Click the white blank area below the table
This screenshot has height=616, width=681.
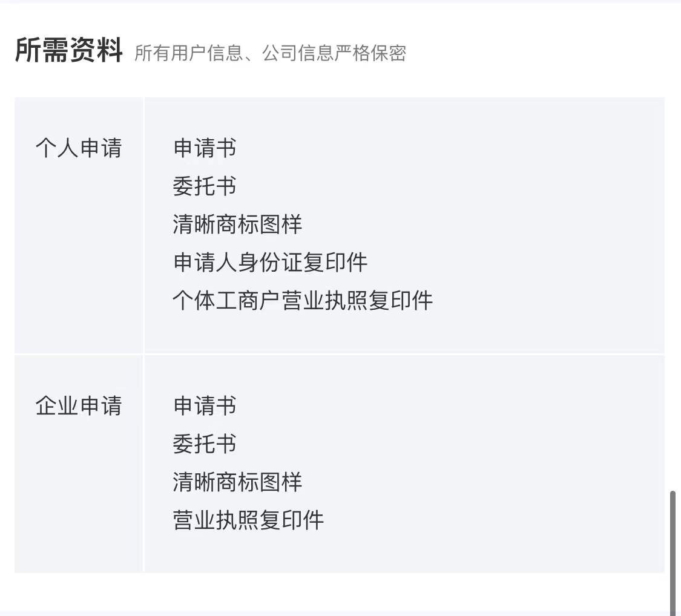(x=339, y=592)
